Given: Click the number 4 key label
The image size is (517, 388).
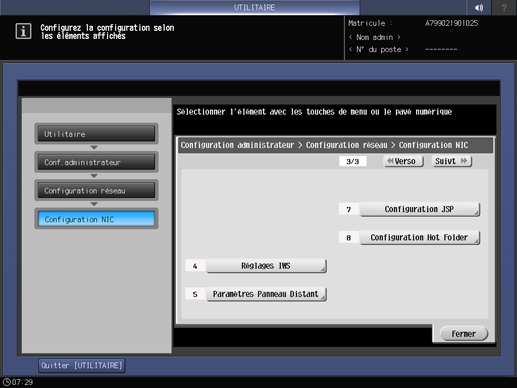Looking at the screenshot, I should [x=195, y=266].
